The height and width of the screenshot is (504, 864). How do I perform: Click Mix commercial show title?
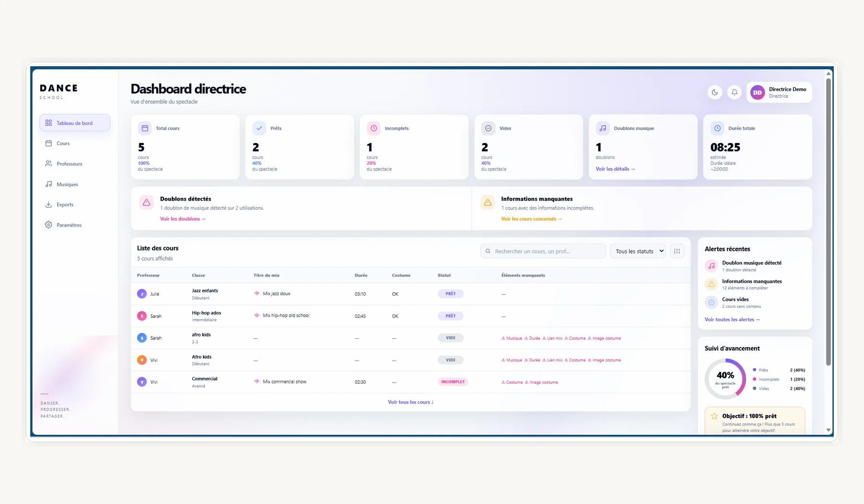(x=285, y=382)
